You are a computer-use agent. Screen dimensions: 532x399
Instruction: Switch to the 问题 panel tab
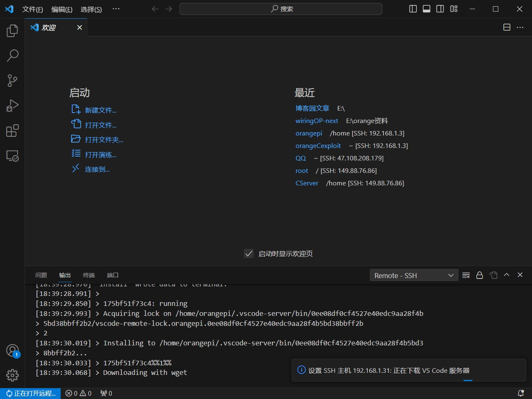41,275
